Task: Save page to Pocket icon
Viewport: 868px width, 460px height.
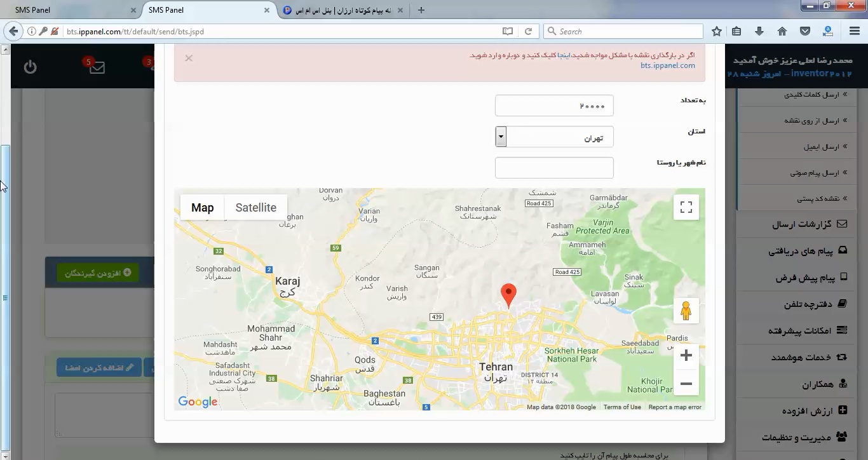Action: coord(804,31)
